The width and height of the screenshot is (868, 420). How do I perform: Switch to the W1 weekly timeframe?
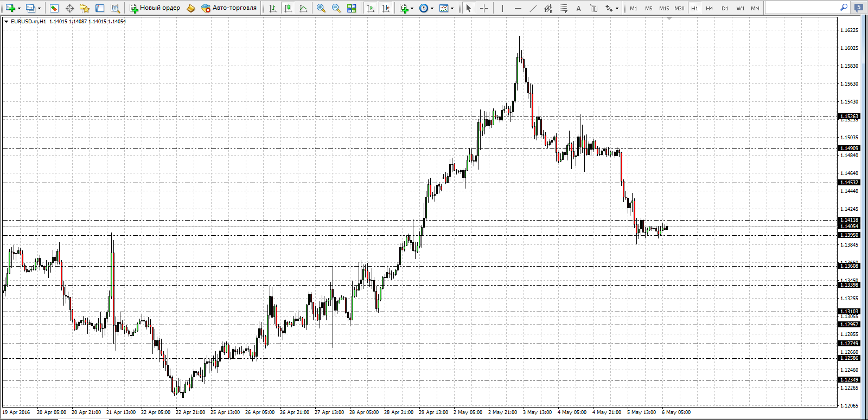click(741, 8)
